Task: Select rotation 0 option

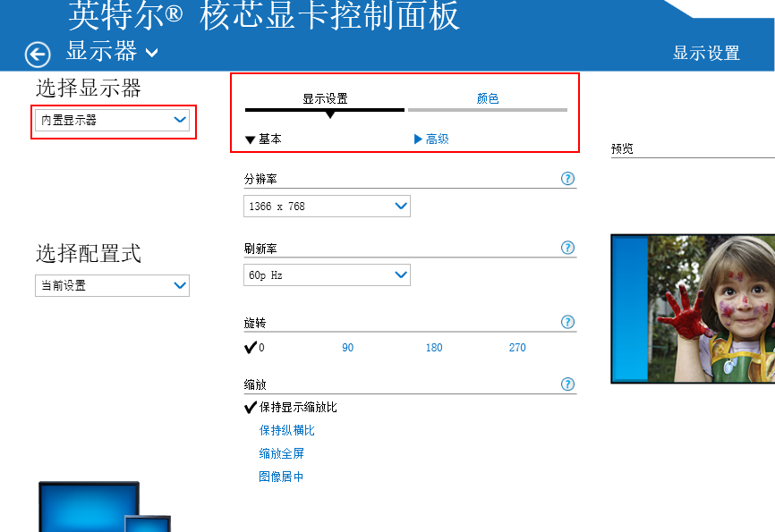Action: pyautogui.click(x=254, y=347)
